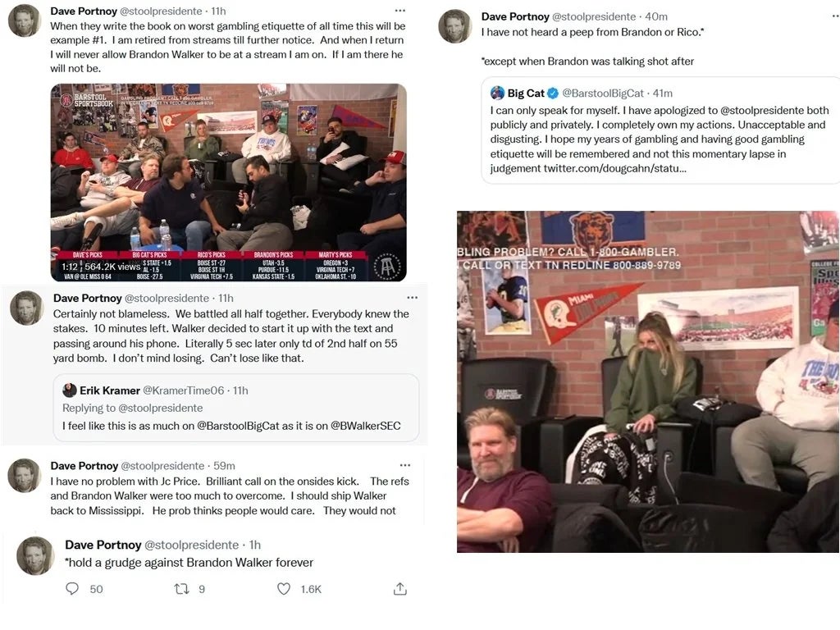Open the twitter.com/dougcahn status link
Screen dimensions: 840x630
click(x=614, y=168)
